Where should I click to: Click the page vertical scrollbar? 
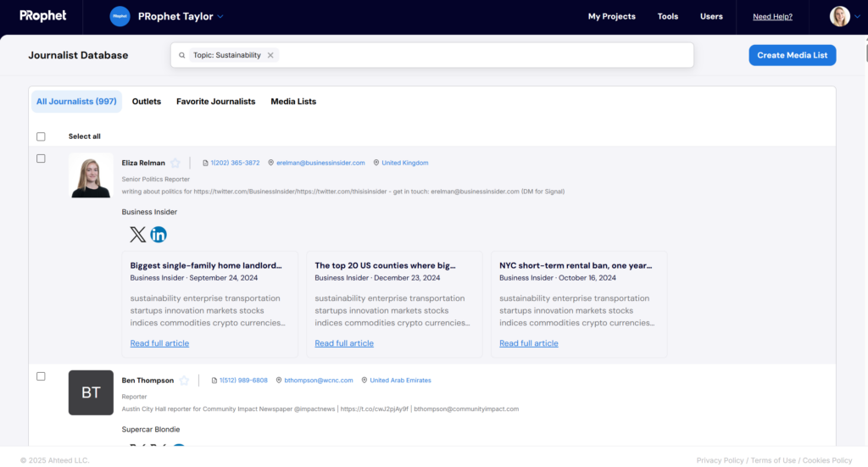click(865, 52)
